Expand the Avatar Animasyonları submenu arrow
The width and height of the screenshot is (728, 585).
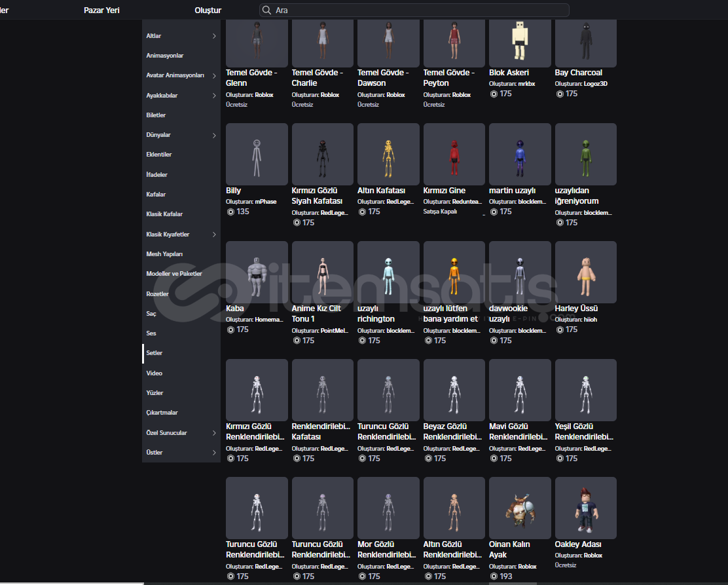click(214, 76)
